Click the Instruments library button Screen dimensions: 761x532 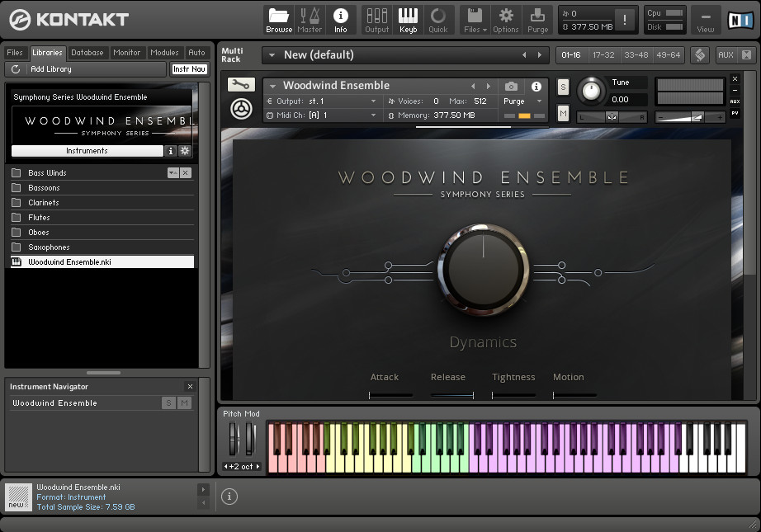[x=87, y=151]
